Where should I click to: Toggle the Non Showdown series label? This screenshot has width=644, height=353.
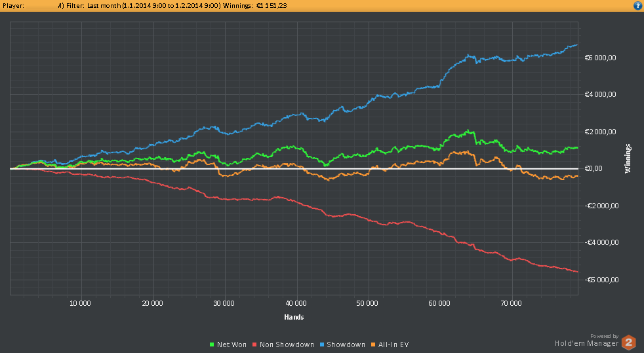pyautogui.click(x=287, y=344)
